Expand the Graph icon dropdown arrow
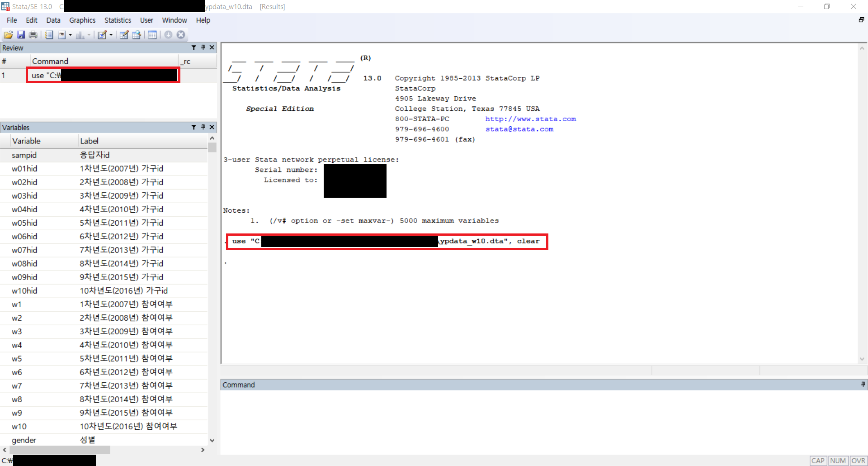The image size is (868, 466). (89, 35)
